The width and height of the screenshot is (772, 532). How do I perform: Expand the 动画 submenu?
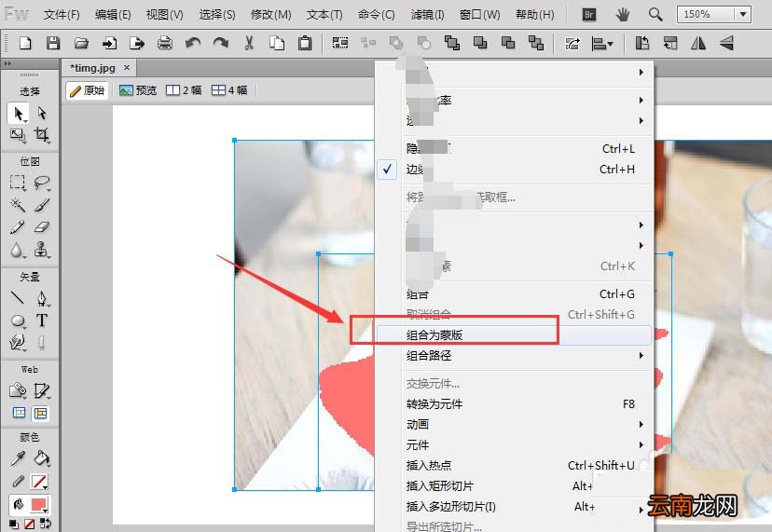pyautogui.click(x=515, y=425)
